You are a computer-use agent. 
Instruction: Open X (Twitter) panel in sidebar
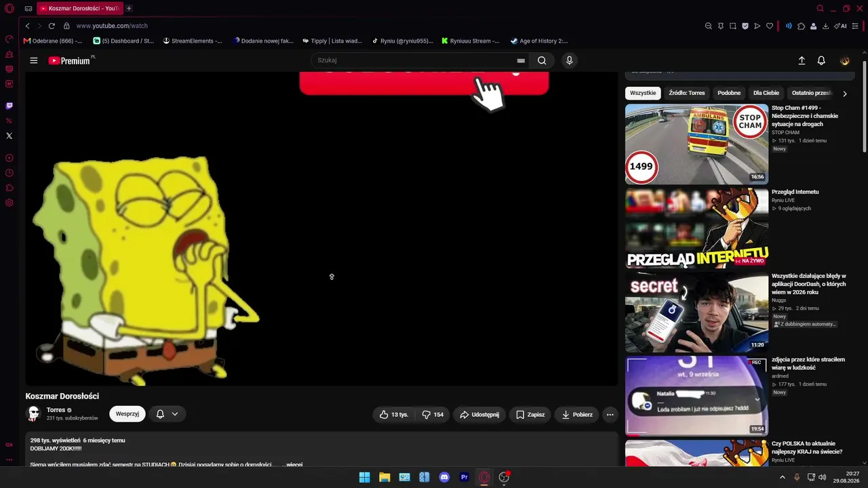click(9, 136)
